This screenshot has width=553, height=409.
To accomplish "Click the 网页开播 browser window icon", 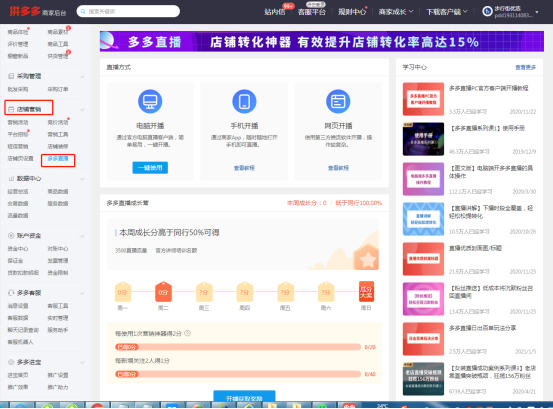I will 338,102.
